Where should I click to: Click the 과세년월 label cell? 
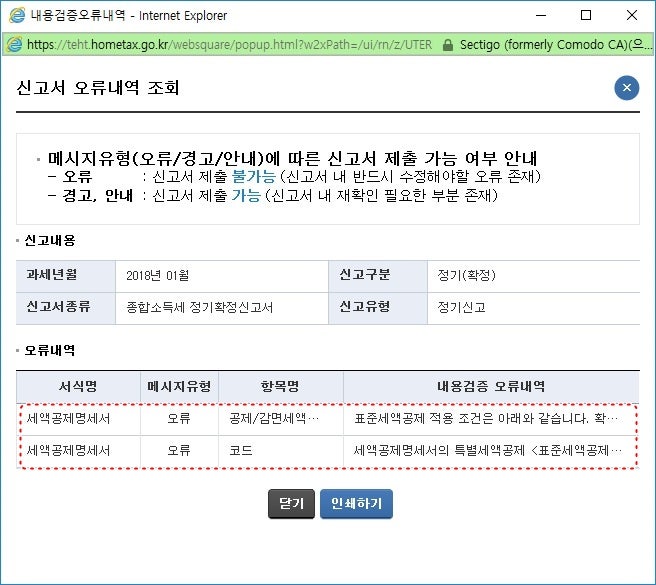click(66, 276)
